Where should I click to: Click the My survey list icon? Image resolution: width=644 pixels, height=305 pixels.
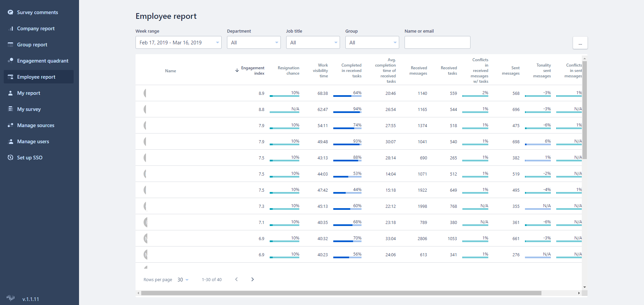point(10,109)
